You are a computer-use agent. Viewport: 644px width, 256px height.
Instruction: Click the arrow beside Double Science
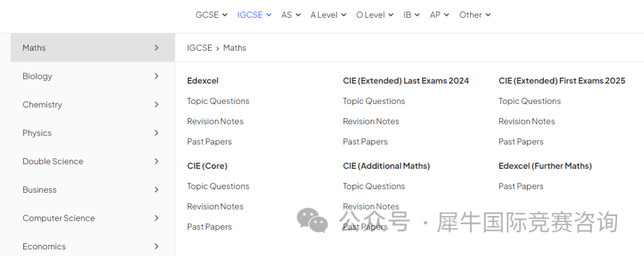156,161
